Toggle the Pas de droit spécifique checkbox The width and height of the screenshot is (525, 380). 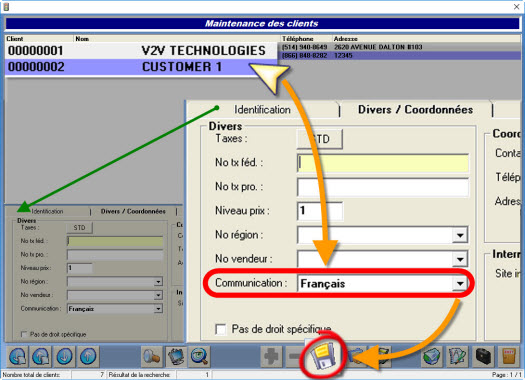click(221, 329)
